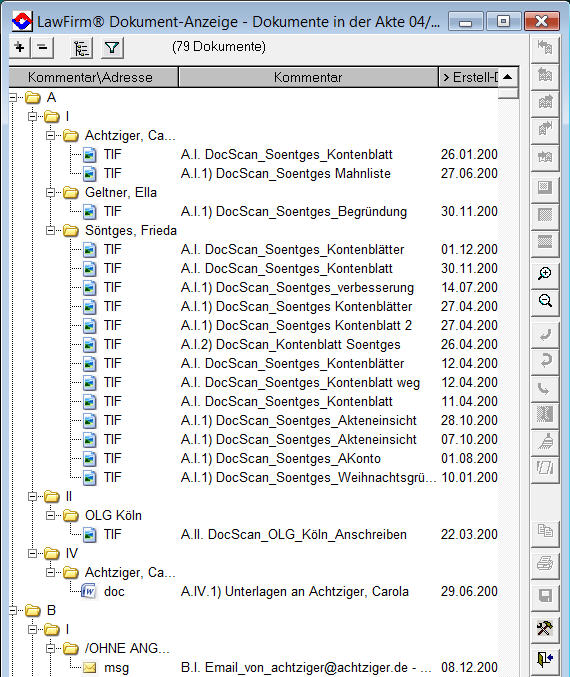Click the filter funnel icon
This screenshot has width=570, height=677.
tap(112, 47)
